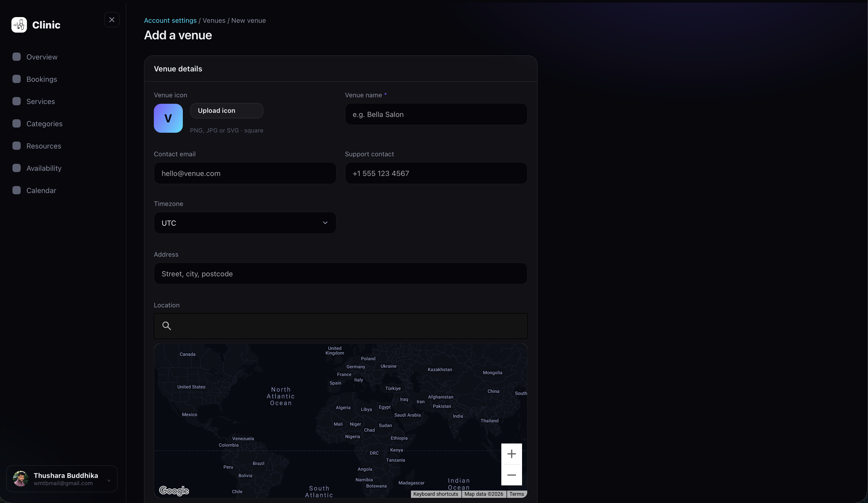Click the Availability sidebar icon
This screenshot has height=503, width=868.
tap(17, 168)
